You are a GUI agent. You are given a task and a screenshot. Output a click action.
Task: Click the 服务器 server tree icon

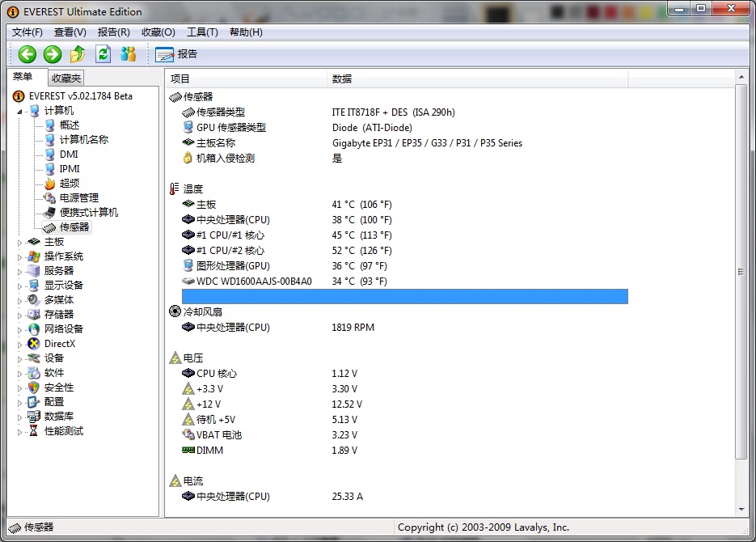pyautogui.click(x=34, y=270)
